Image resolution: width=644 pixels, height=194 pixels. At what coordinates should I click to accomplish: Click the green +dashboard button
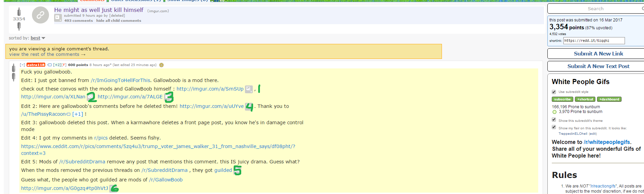tap(609, 99)
